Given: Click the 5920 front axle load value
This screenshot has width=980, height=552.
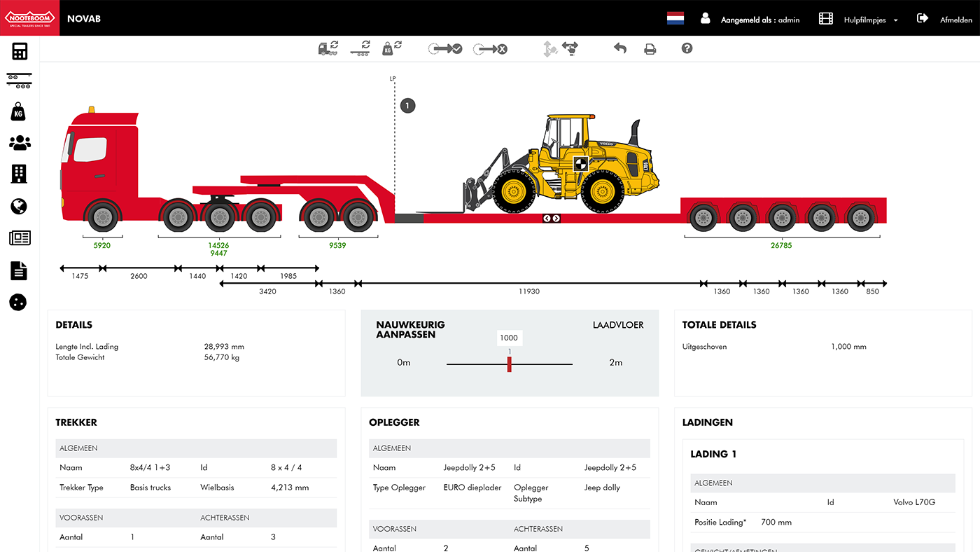Looking at the screenshot, I should pos(102,246).
